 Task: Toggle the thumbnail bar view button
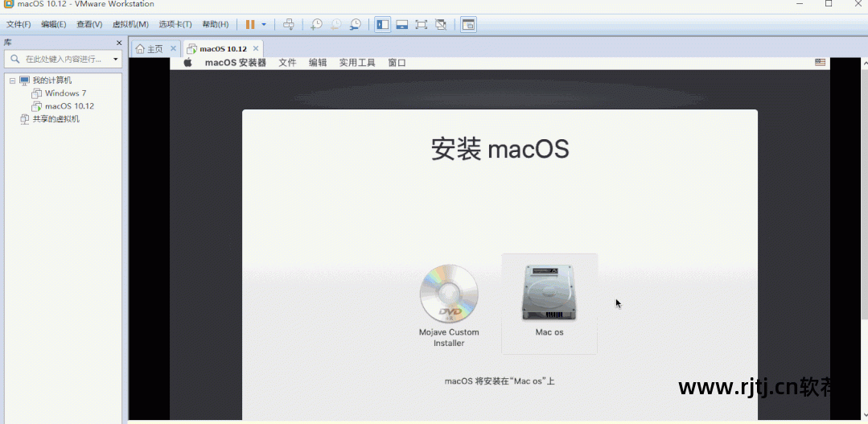[x=402, y=24]
